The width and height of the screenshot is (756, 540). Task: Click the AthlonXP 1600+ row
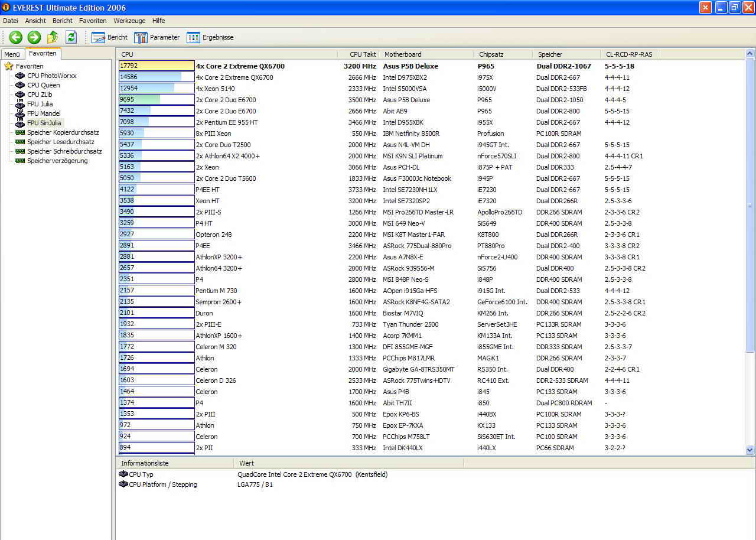[431, 336]
